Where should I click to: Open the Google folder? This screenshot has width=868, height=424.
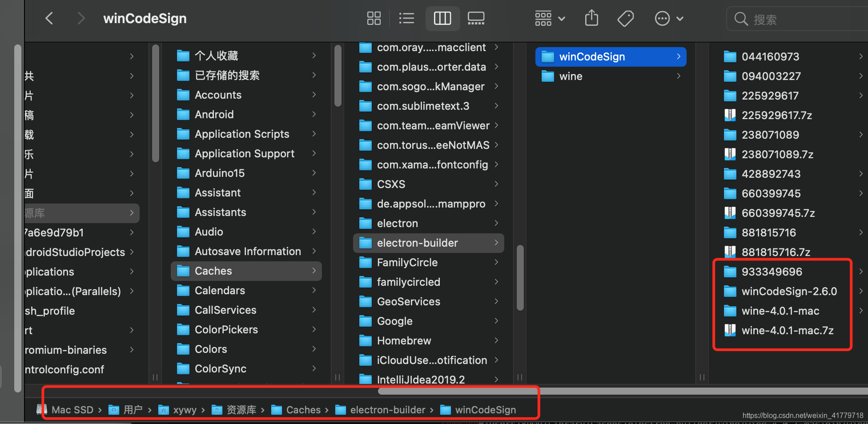click(x=429, y=321)
